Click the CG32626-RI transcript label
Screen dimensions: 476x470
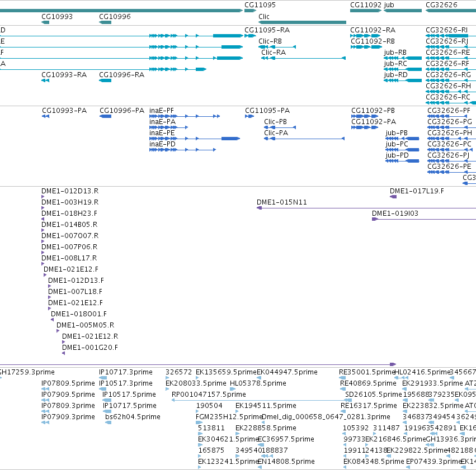[446, 30]
